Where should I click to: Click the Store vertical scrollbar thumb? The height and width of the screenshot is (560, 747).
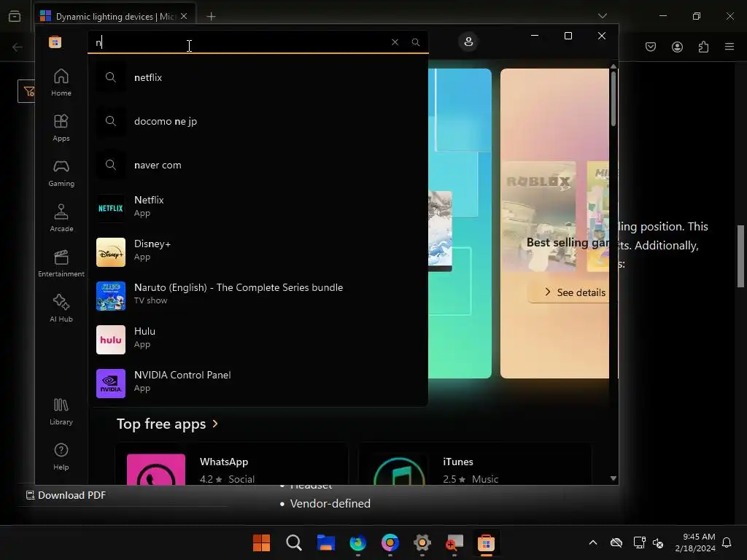614,98
